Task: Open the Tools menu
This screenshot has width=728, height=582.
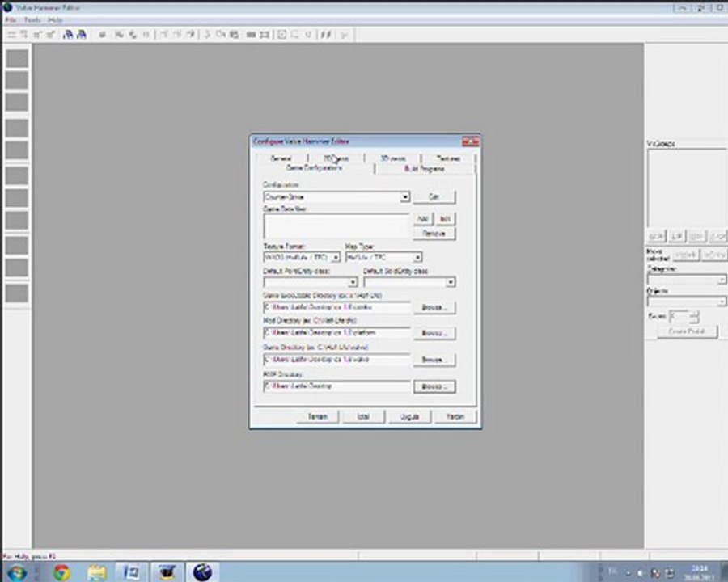Action: click(x=32, y=20)
